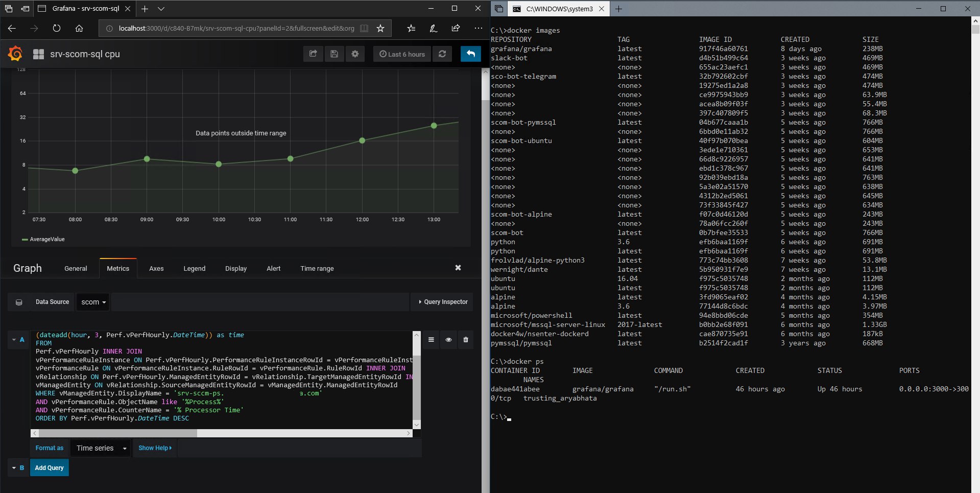Image resolution: width=980 pixels, height=493 pixels.
Task: Refresh the dashboard
Action: coord(442,54)
